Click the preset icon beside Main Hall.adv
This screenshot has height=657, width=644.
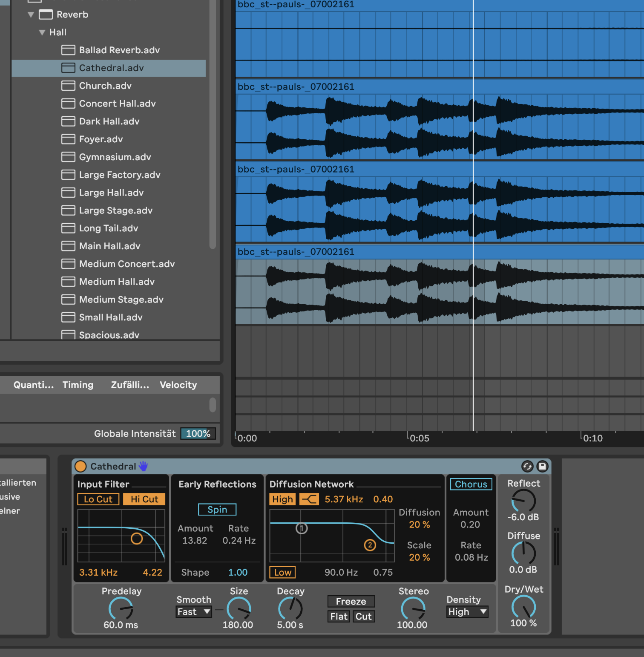[68, 246]
